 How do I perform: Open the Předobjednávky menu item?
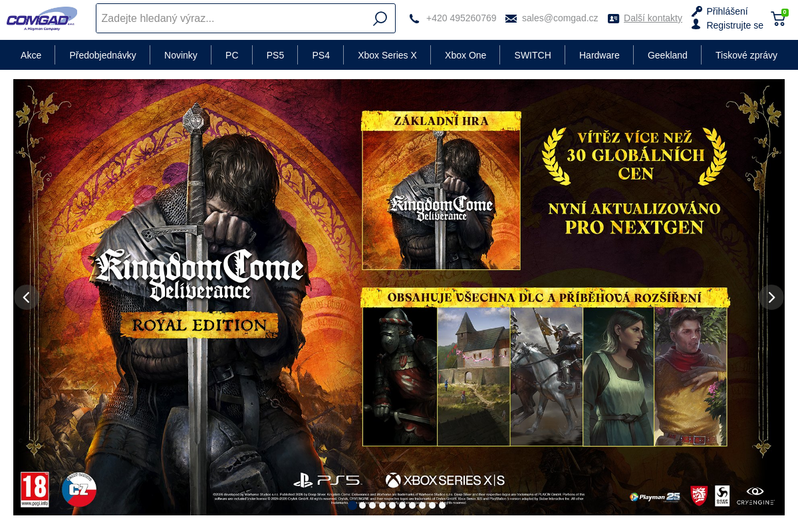point(102,55)
